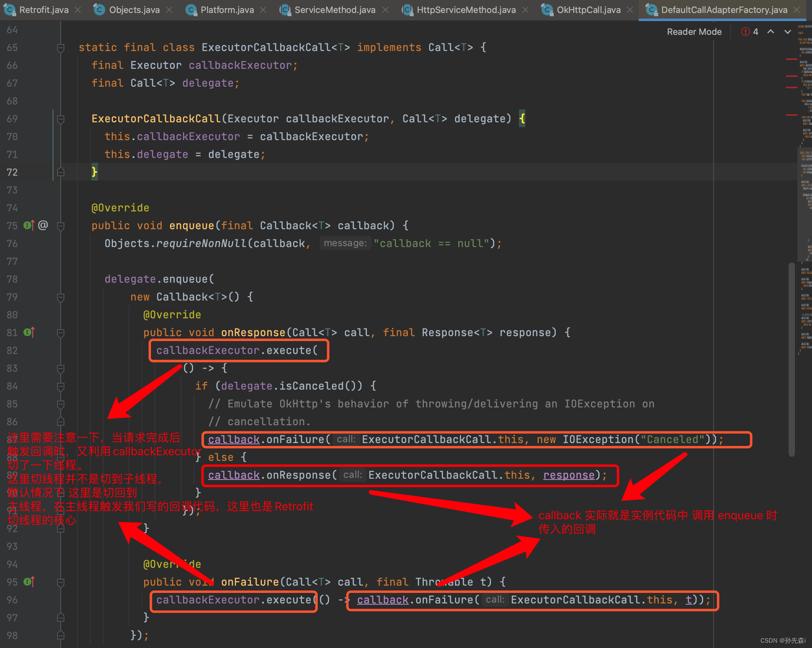Viewport: 812px width, 648px height.
Task: Click the underlined callback reference in onResponse call
Action: (x=234, y=475)
